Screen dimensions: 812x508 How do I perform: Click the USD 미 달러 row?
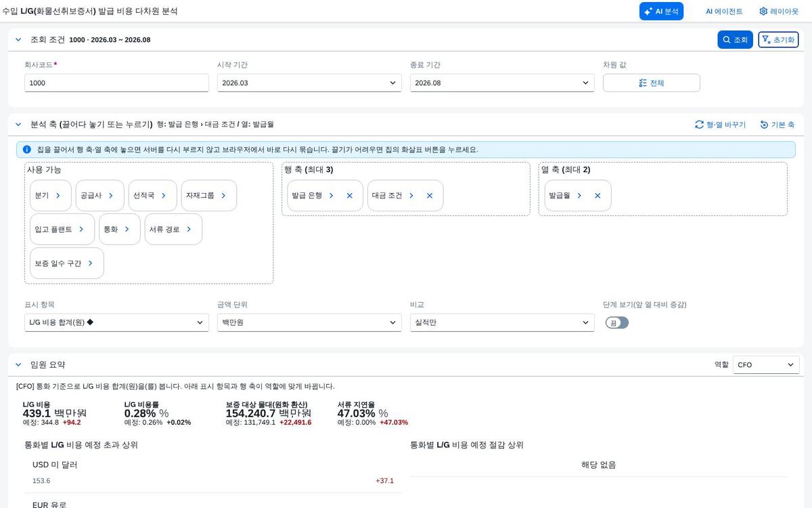coord(213,473)
